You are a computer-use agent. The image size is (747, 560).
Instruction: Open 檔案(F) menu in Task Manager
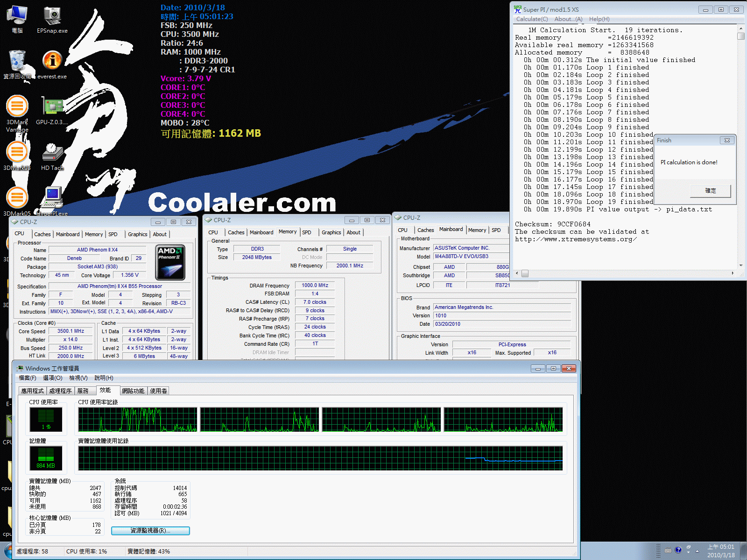pos(28,378)
